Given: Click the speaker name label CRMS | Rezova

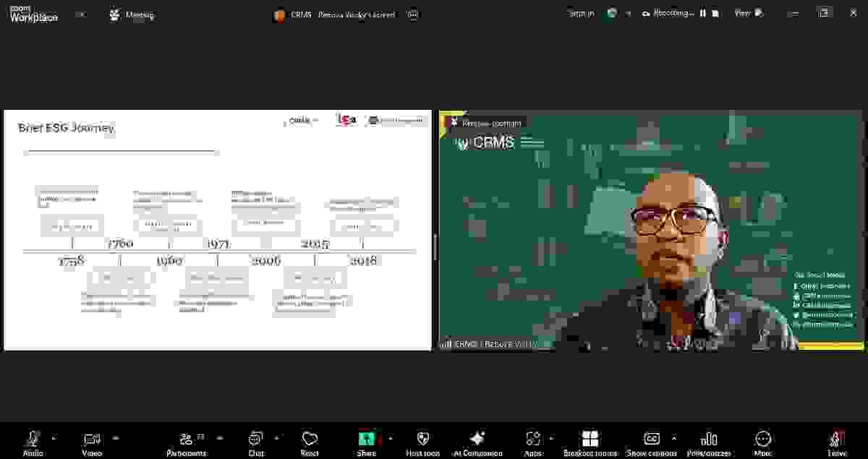Looking at the screenshot, I should [x=495, y=344].
